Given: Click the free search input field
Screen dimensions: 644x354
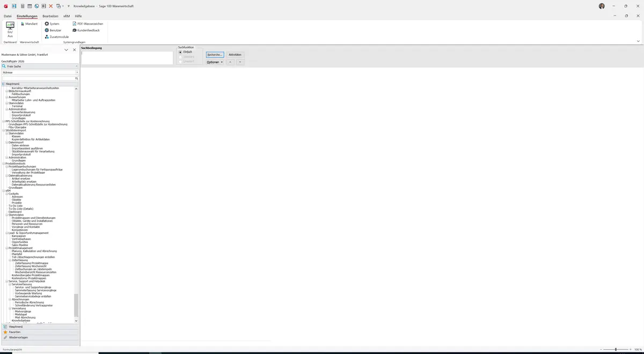Looking at the screenshot, I should [x=38, y=78].
